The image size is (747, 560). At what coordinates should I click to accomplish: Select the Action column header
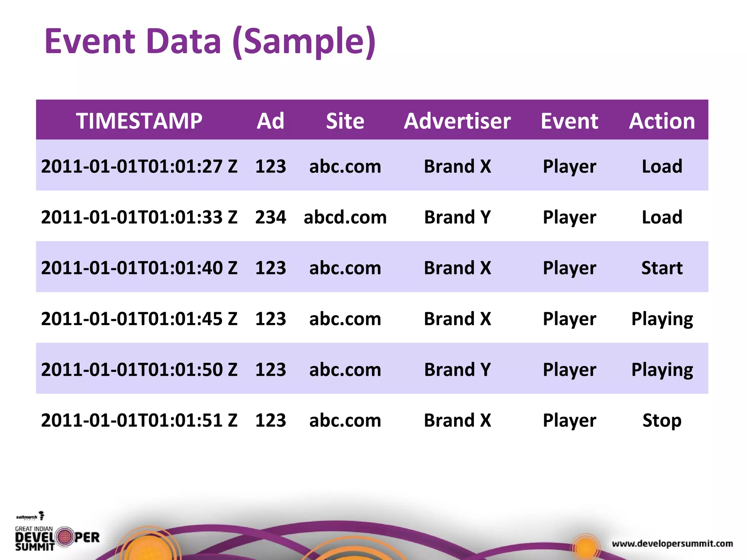[x=662, y=121]
